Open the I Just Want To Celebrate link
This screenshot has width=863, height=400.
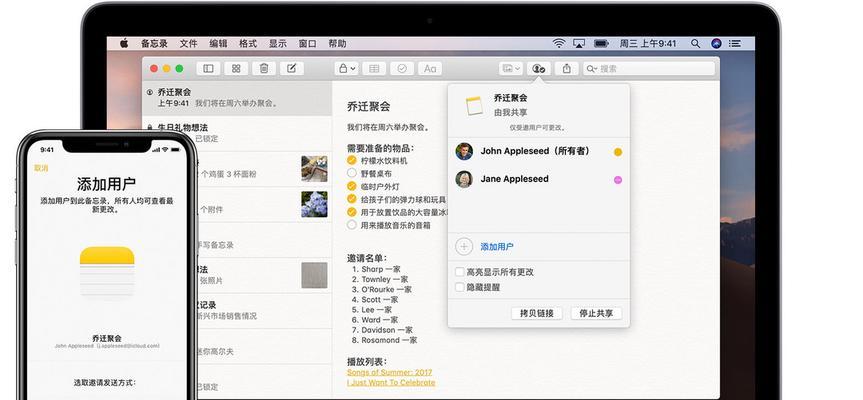[x=391, y=382]
